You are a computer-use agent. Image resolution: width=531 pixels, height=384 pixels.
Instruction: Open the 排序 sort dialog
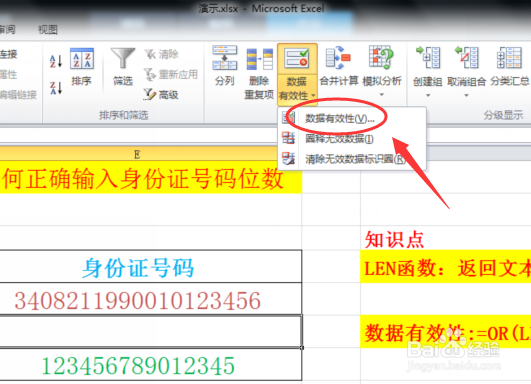[82, 67]
